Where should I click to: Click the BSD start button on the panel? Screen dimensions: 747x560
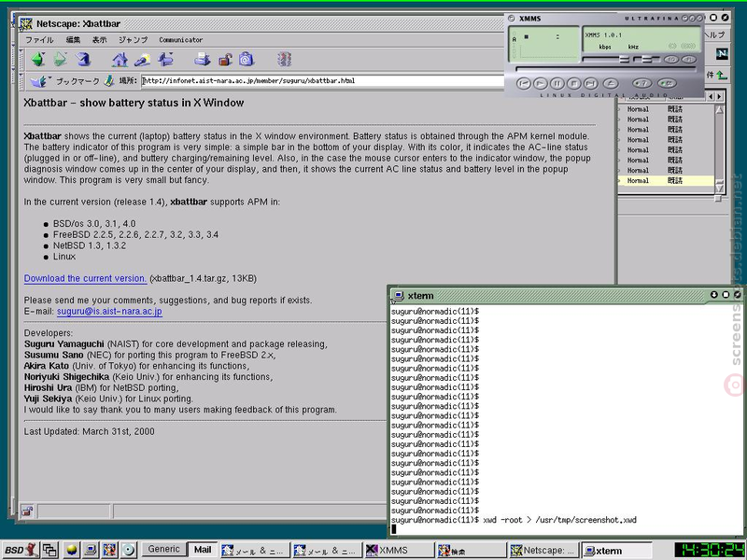(x=21, y=550)
